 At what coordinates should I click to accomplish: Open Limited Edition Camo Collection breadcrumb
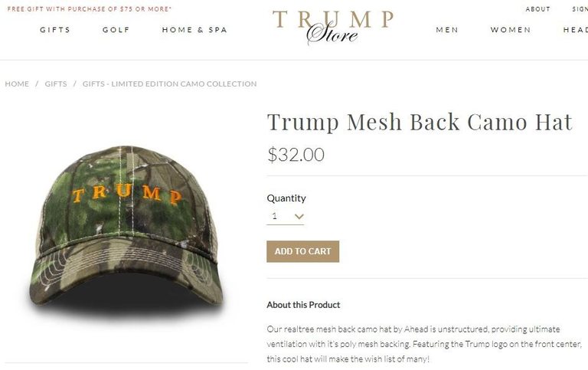point(169,83)
